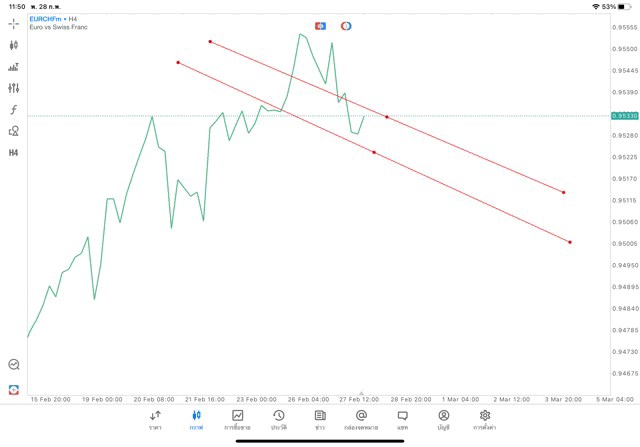
Task: Open the บัญชี (Accounts) tab
Action: 443,419
